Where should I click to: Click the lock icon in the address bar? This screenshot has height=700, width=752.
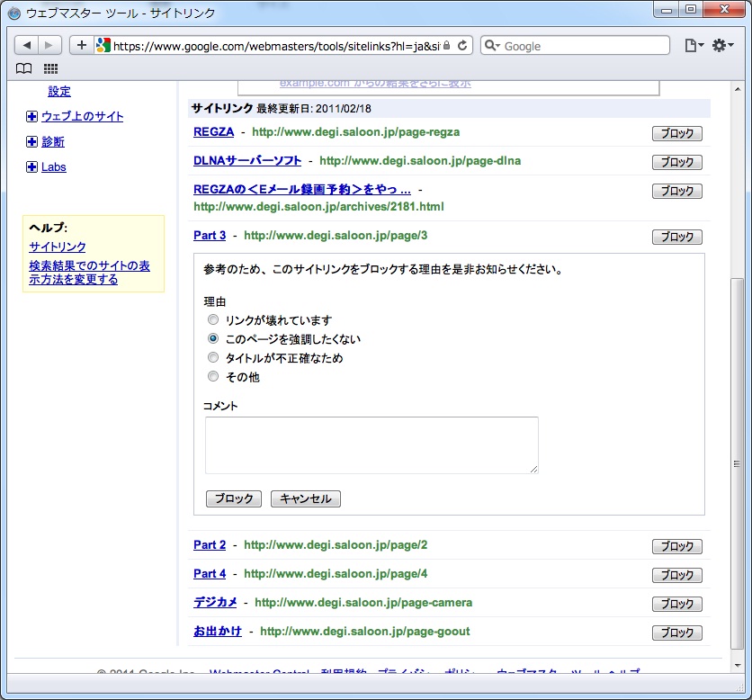tap(446, 46)
